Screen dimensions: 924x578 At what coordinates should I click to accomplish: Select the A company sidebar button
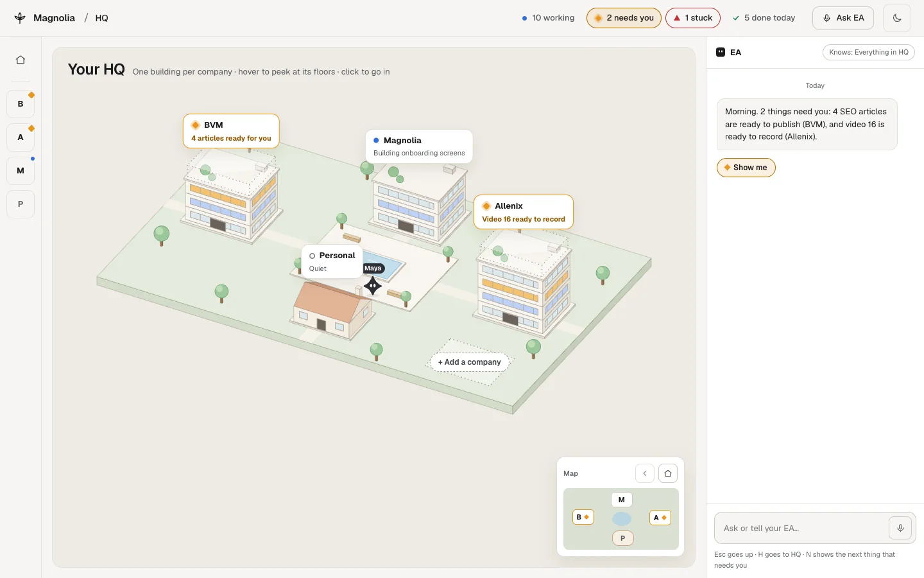tap(21, 137)
